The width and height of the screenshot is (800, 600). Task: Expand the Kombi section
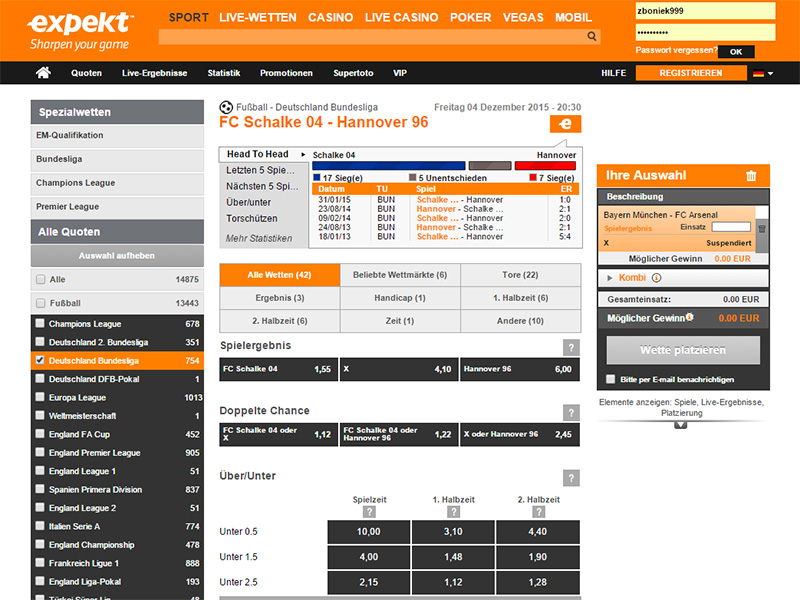pos(610,278)
